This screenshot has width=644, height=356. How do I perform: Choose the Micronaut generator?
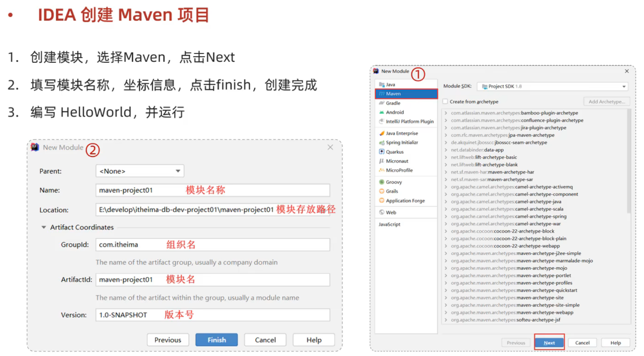click(x=397, y=161)
